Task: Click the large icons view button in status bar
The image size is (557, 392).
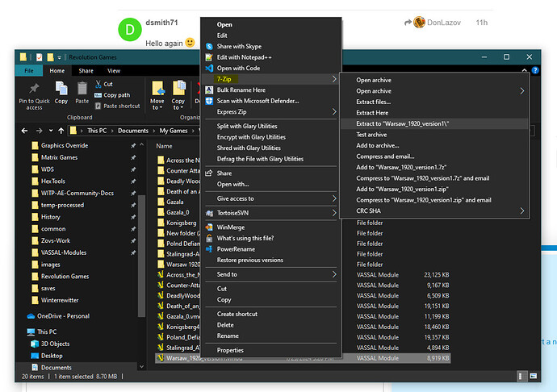Action: pyautogui.click(x=534, y=376)
